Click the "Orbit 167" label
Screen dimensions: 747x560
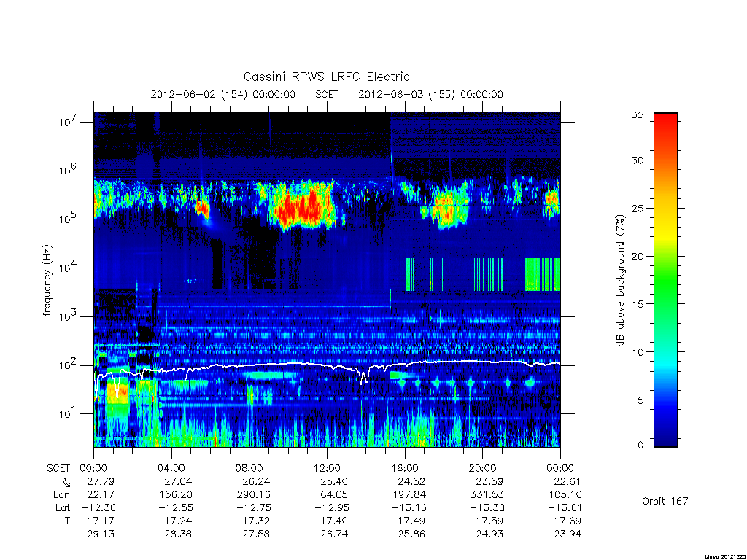665,501
